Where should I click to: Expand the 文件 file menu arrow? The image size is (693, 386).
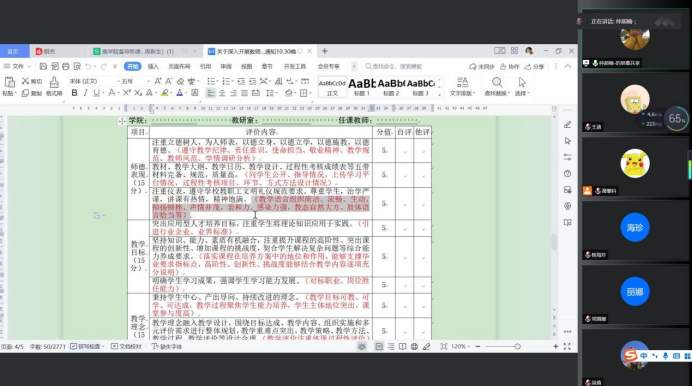29,66
